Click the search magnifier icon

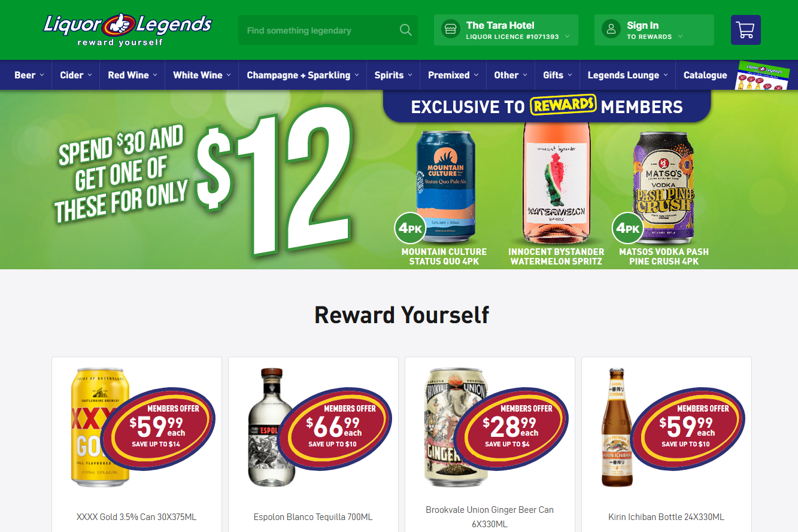[x=405, y=30]
